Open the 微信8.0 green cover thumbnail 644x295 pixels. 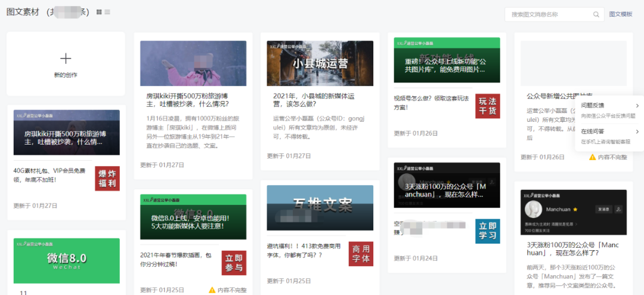pos(66,261)
